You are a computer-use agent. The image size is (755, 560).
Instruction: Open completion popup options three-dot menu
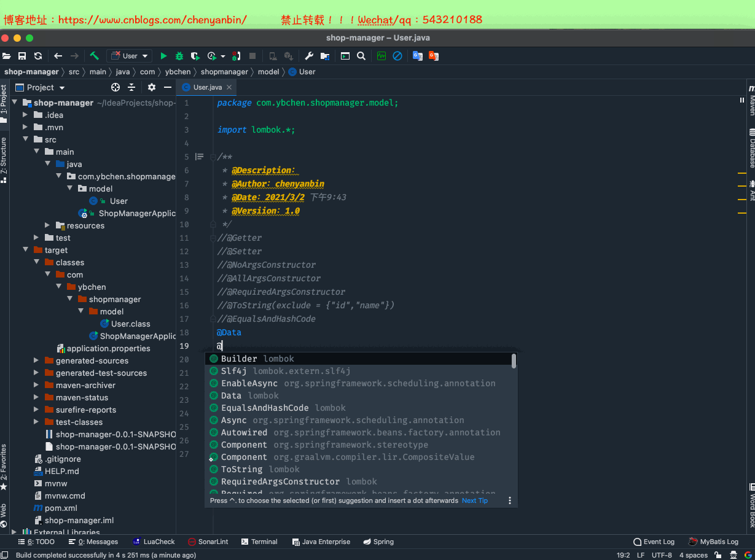point(509,500)
